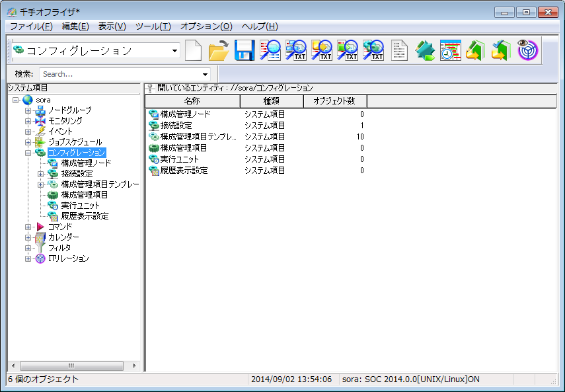Expand the ジョブスケジュール tree node
The width and height of the screenshot is (565, 392).
(x=28, y=142)
